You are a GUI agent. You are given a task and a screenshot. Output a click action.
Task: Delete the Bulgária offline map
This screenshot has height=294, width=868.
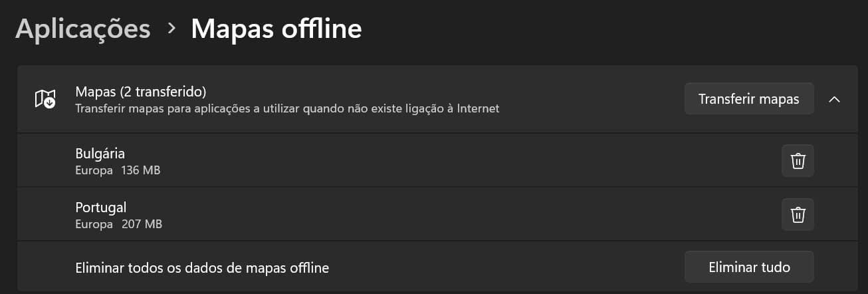(798, 161)
